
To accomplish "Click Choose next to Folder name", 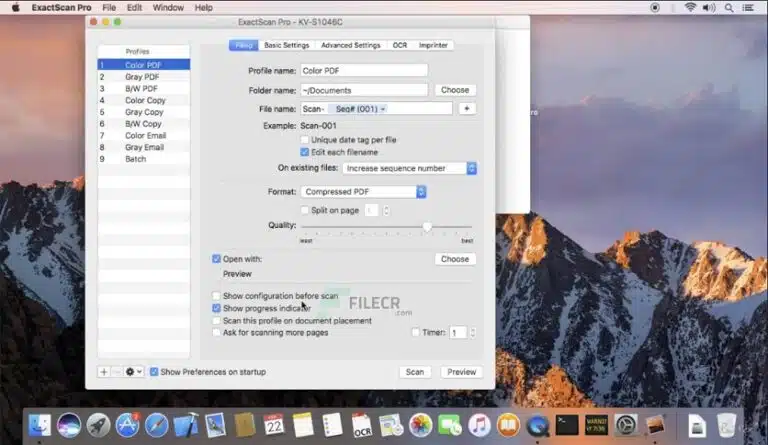I will click(455, 90).
